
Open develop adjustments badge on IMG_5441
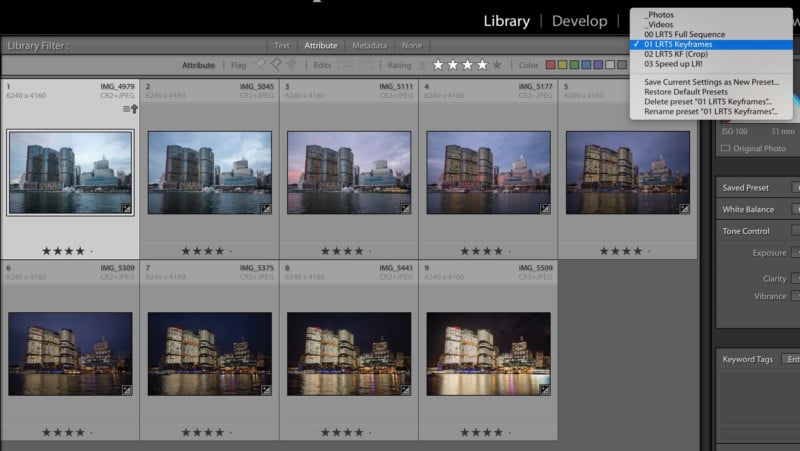[x=406, y=390]
